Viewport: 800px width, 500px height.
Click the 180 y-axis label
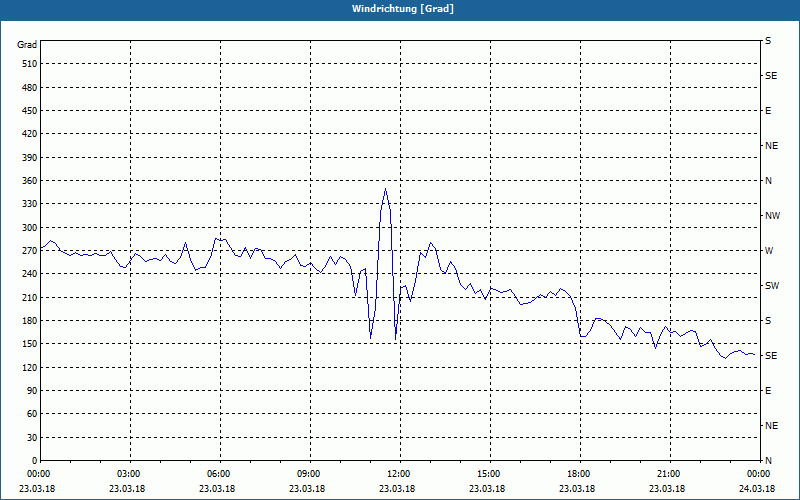click(29, 321)
